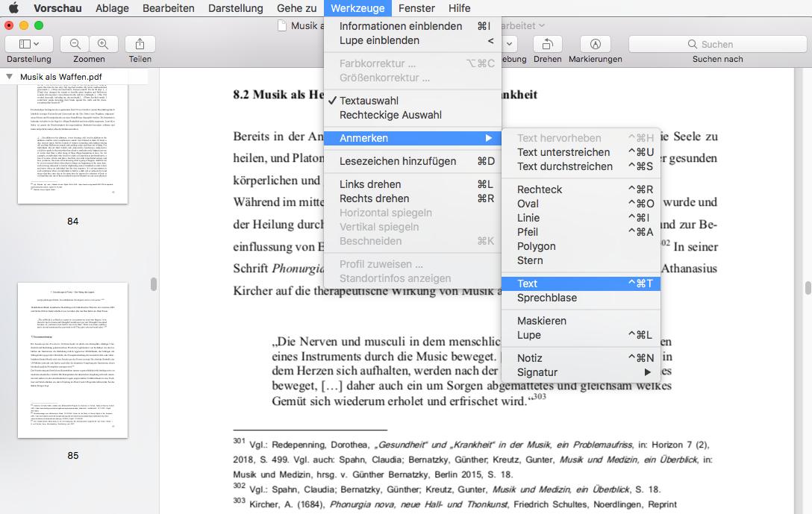The height and width of the screenshot is (514, 812).
Task: Click the sidebar scrollbar handle
Action: click(x=153, y=284)
